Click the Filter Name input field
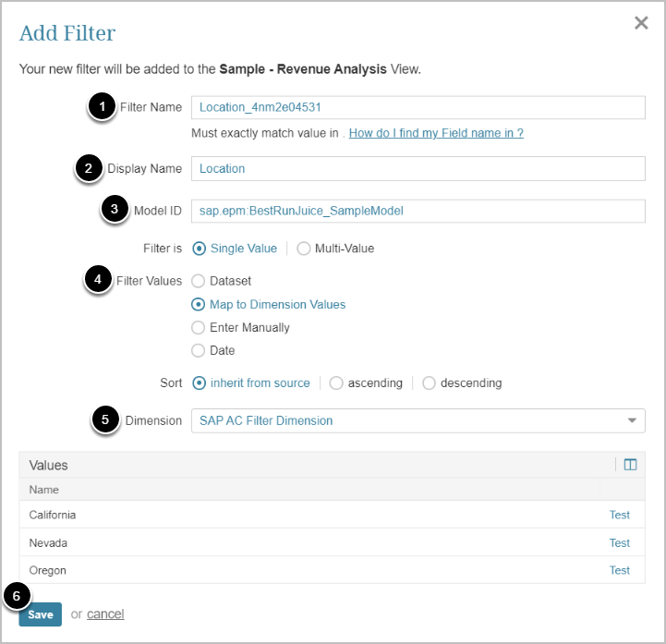This screenshot has height=644, width=666. click(x=418, y=107)
